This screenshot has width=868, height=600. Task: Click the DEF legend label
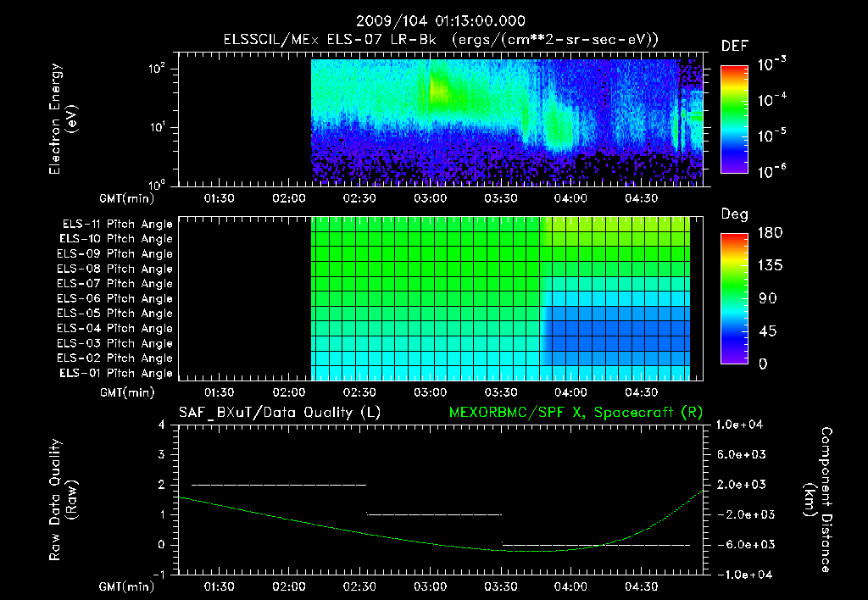coord(735,47)
